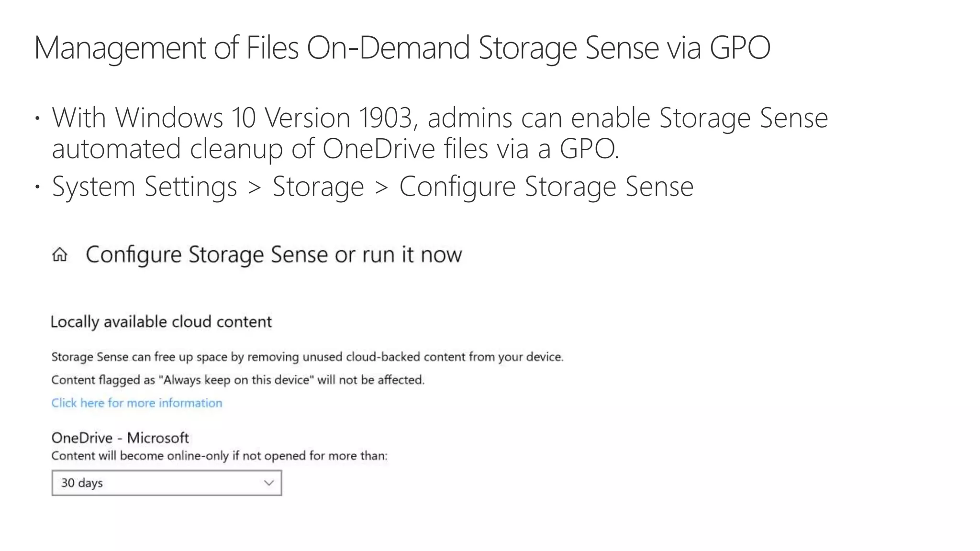Click the 'With Windows 10 Version 1903' bullet line
980x551 pixels.
tap(439, 118)
